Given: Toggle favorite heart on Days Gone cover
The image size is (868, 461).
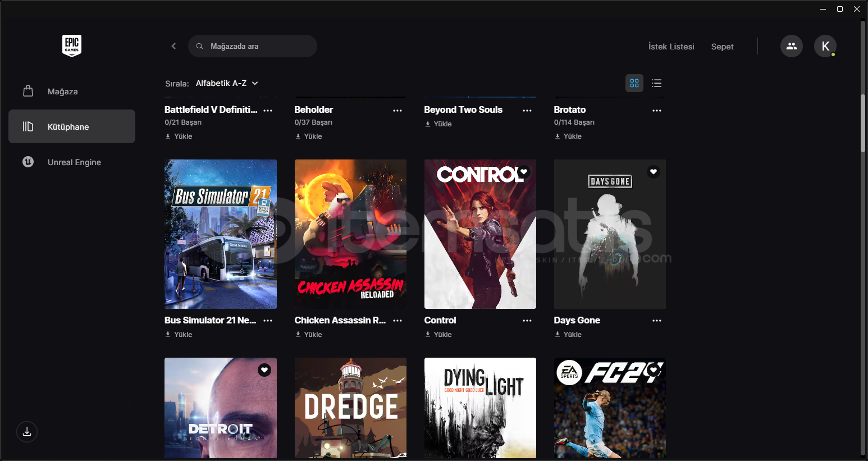Looking at the screenshot, I should (x=654, y=172).
